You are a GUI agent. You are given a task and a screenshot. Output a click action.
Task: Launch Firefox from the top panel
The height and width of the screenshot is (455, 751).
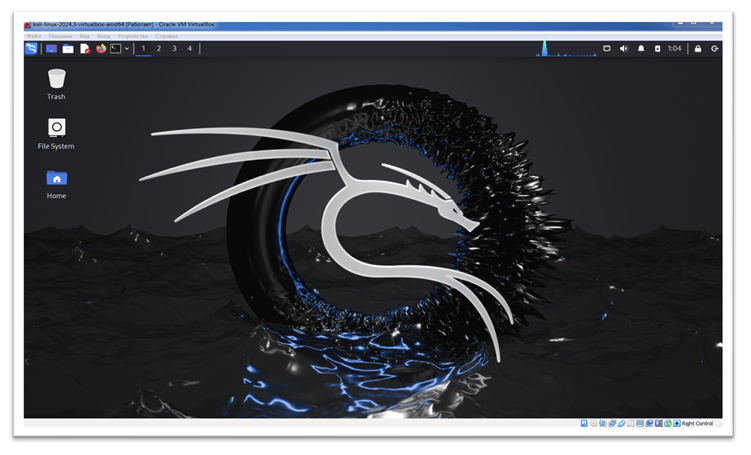(x=101, y=48)
